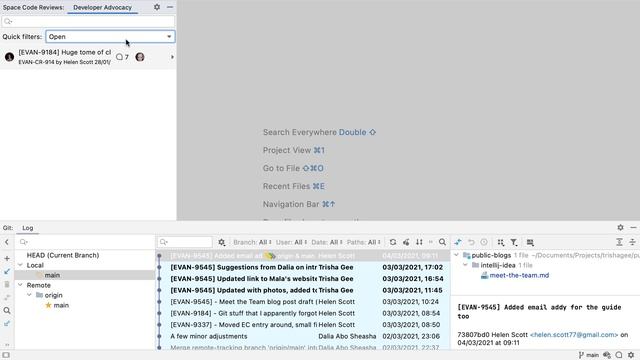Image resolution: width=640 pixels, height=360 pixels.
Task: Open main branch widget in status bar
Action: click(589, 355)
